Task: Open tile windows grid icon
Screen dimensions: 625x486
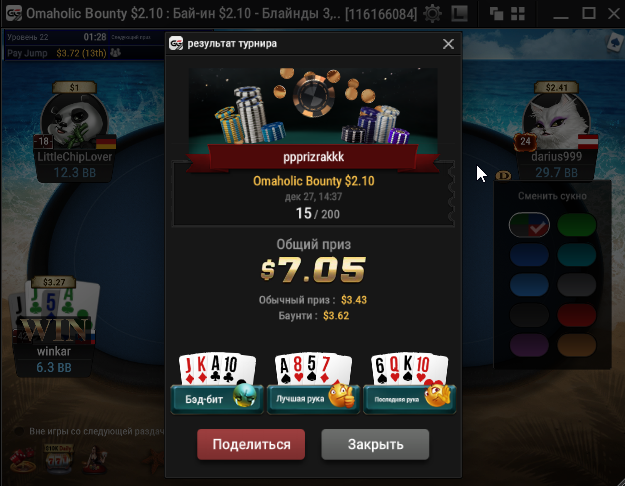Action: pos(518,14)
